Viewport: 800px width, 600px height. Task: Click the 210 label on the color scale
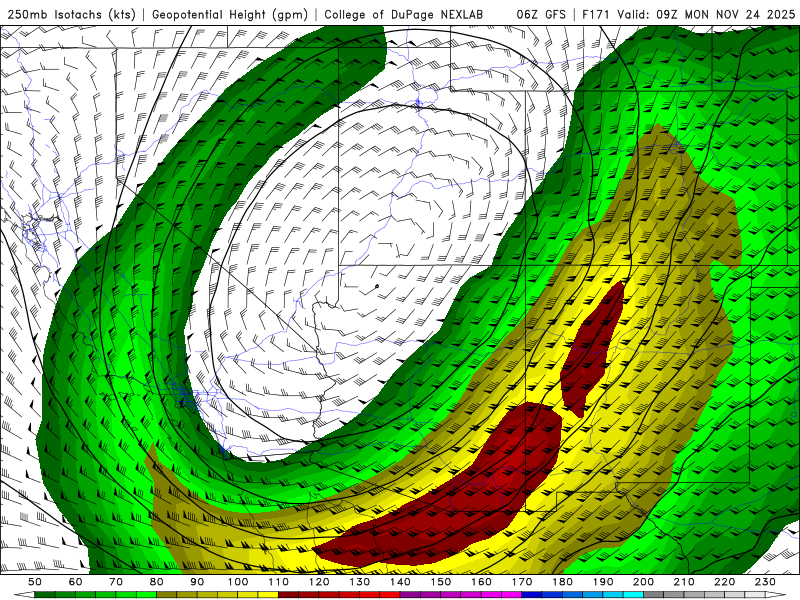(x=684, y=582)
